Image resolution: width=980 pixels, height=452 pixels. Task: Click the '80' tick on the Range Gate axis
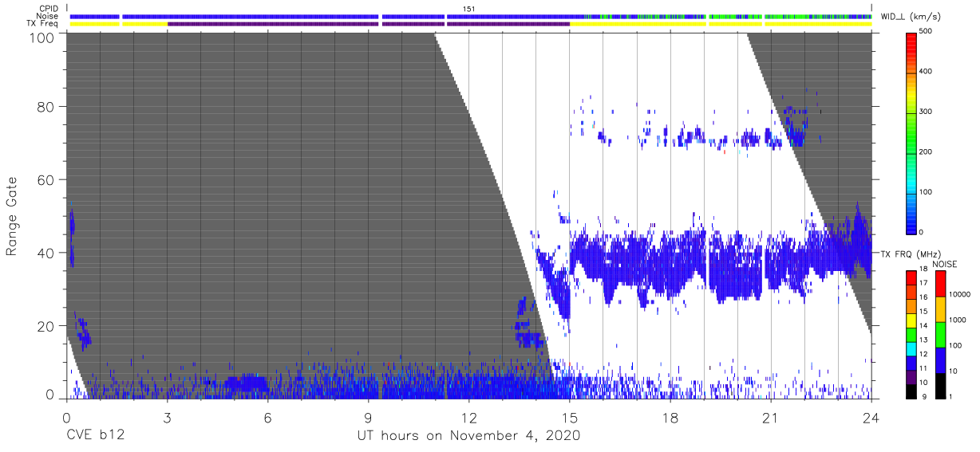[44, 106]
